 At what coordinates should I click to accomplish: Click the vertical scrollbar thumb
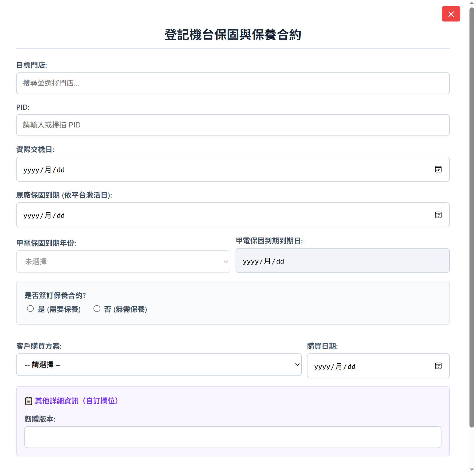click(x=472, y=217)
